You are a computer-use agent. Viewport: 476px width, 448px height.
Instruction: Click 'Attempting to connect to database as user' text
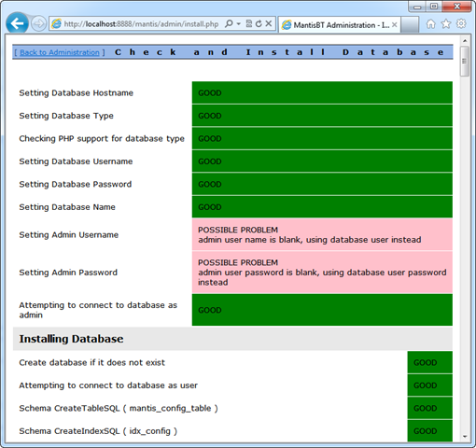(108, 385)
